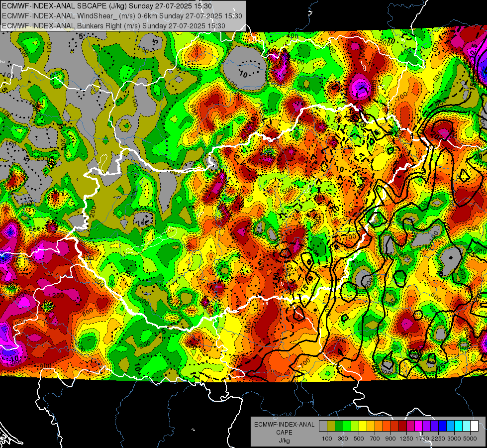The image size is (487, 448).
Task: Click the magenta legend swatch
Action: 419,426
